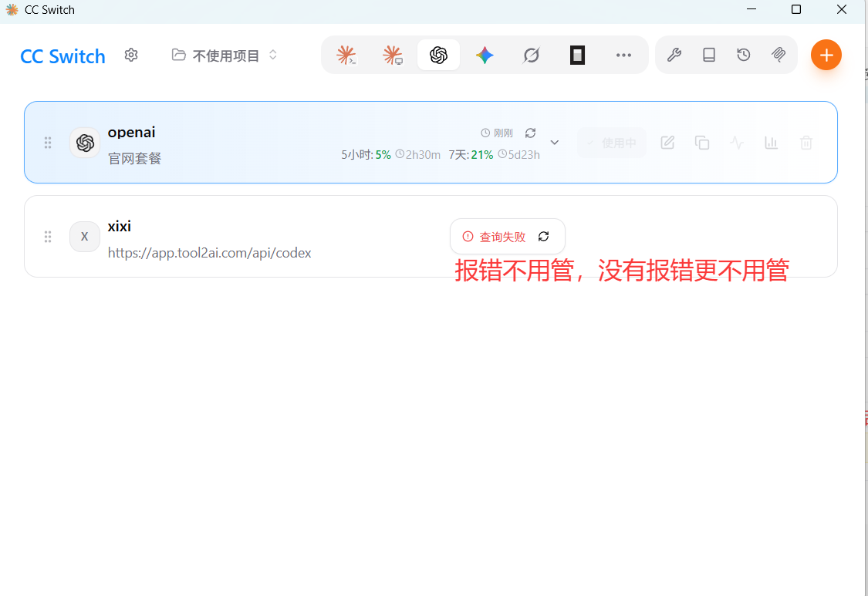Open the 不使用项目 project dropdown
The height and width of the screenshot is (596, 868).
[225, 56]
